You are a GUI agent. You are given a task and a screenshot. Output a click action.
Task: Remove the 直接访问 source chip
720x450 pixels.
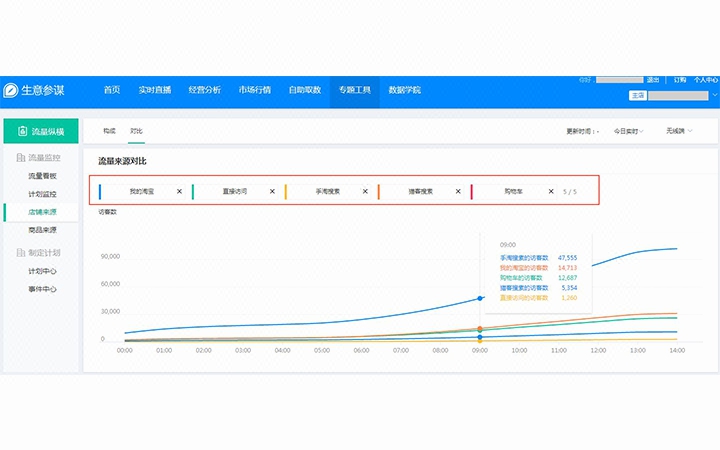click(272, 191)
